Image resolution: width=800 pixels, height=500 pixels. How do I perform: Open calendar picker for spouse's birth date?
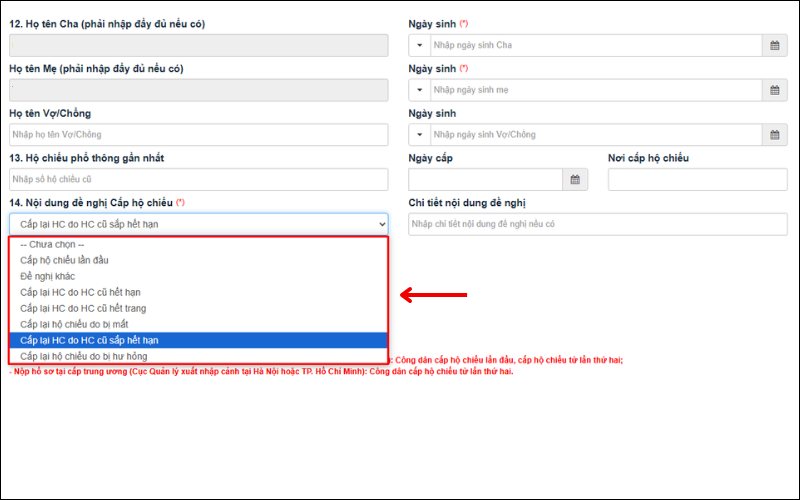(x=775, y=135)
